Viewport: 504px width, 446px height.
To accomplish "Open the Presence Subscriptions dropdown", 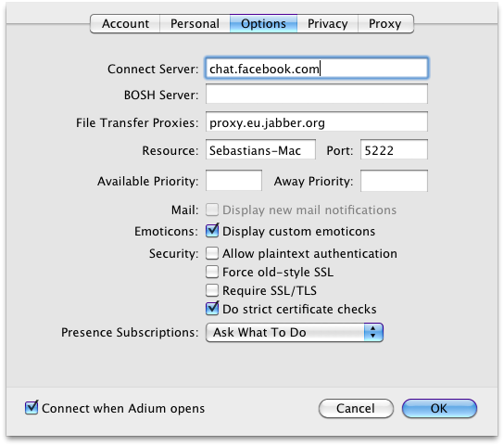I will tap(295, 332).
